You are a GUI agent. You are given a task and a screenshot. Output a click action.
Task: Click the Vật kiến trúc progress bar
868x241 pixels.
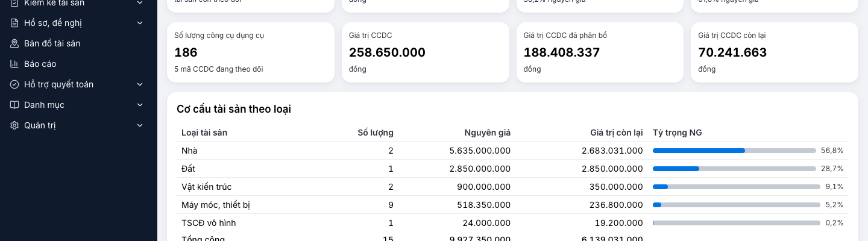click(737, 187)
